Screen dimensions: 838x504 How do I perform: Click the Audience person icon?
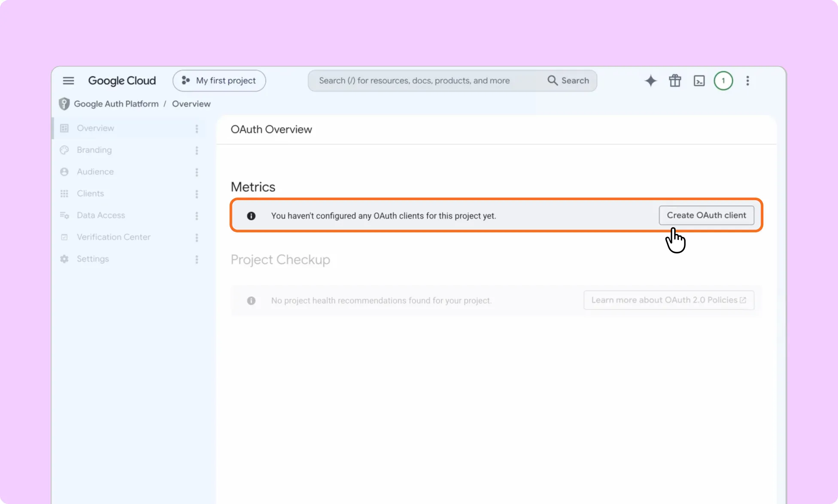tap(64, 172)
